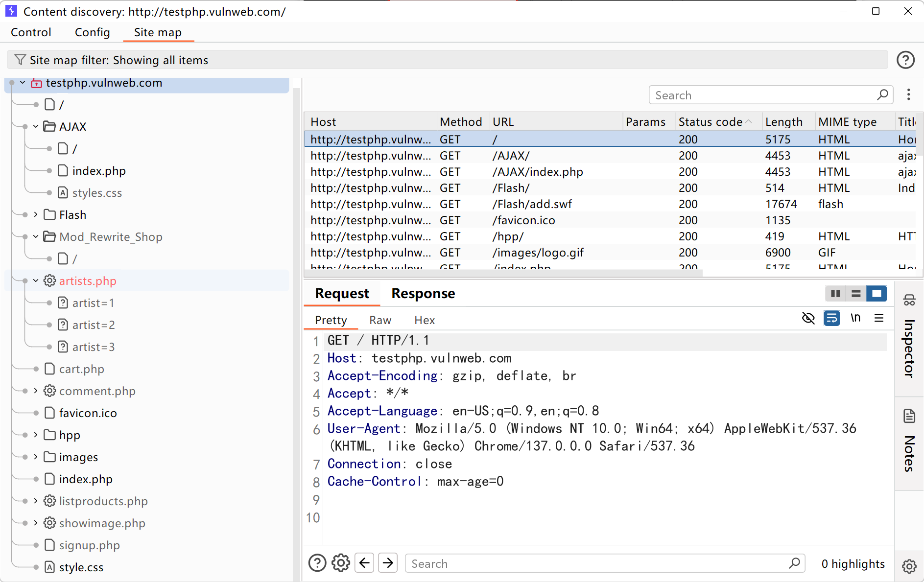Switch to side-by-side layout view
The image size is (924, 582).
coord(835,293)
